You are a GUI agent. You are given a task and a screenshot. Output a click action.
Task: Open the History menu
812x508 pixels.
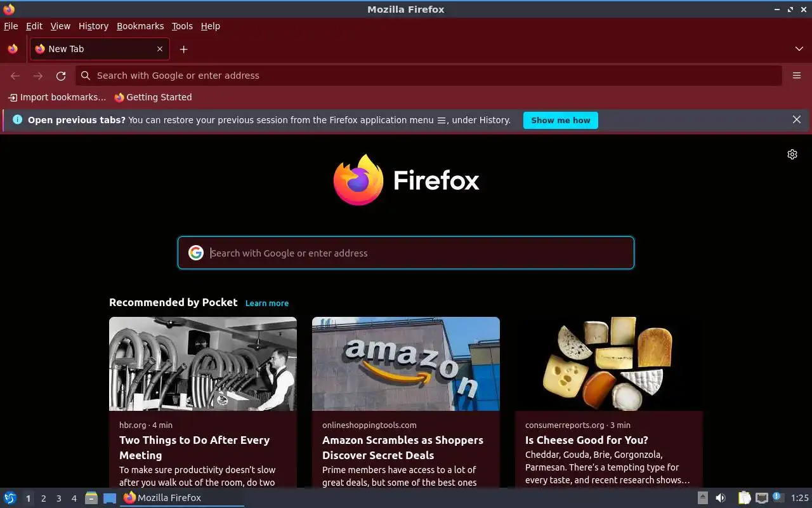(x=93, y=26)
